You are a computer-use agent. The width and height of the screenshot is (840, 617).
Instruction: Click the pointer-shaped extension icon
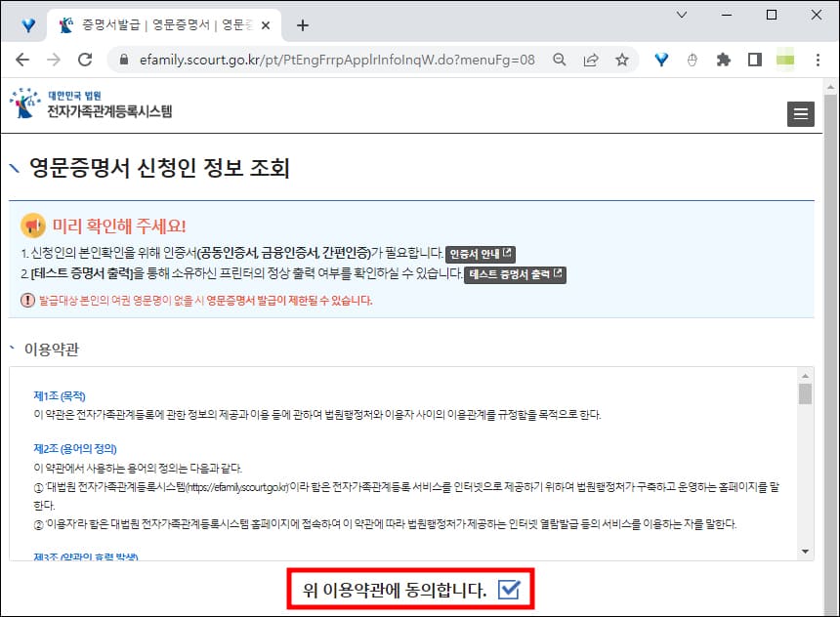pos(693,60)
